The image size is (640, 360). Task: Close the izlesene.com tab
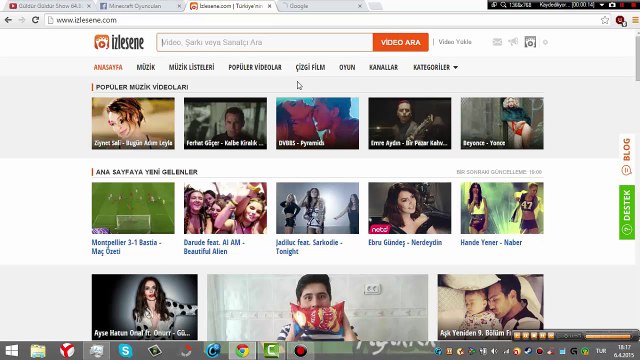click(269, 6)
